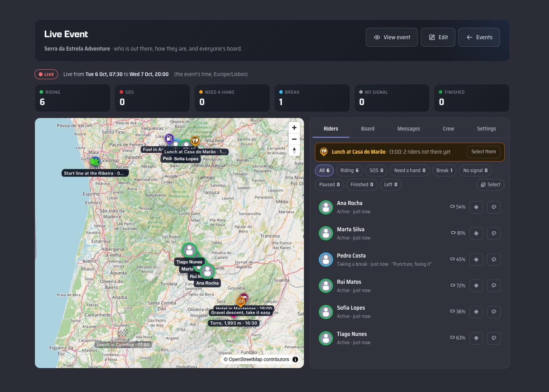The height and width of the screenshot is (392, 549).
Task: Message Rui Matos
Action: (494, 286)
